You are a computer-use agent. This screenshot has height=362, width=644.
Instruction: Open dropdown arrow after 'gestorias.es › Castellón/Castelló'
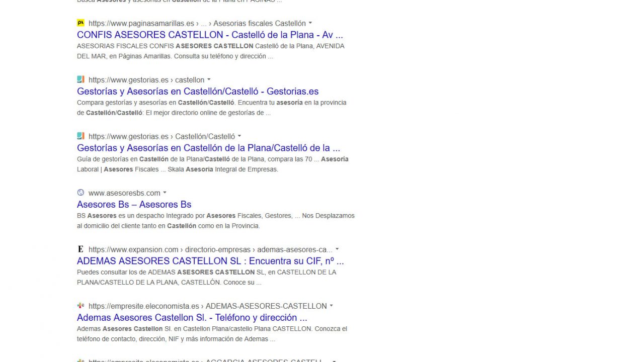(239, 136)
